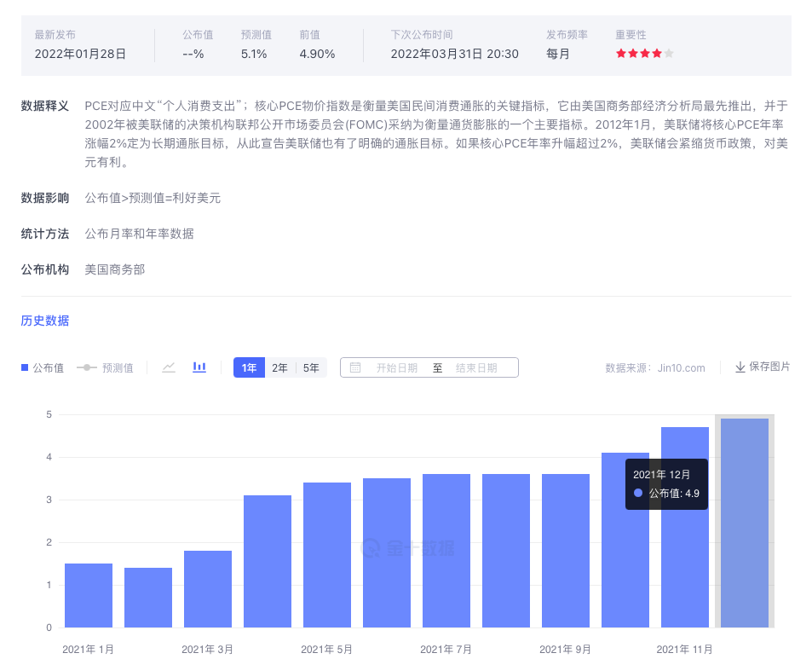Click the download arrow icon beside 保存图片

[x=740, y=367]
